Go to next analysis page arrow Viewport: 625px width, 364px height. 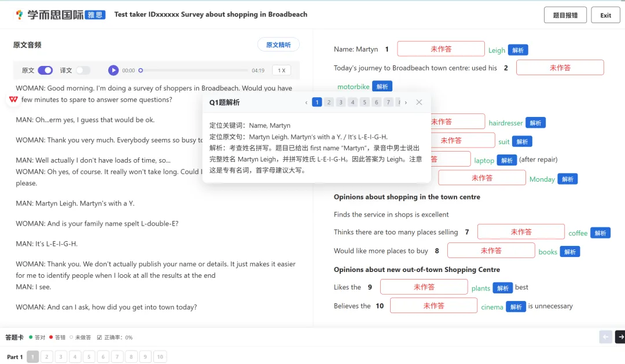coord(406,102)
